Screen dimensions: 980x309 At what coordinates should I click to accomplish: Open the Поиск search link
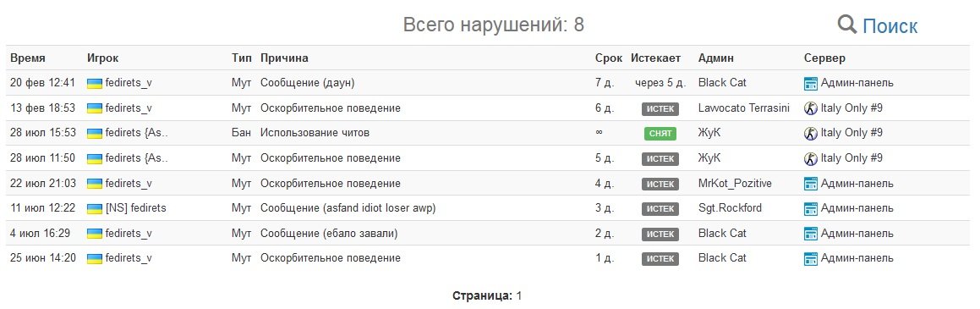tap(890, 26)
